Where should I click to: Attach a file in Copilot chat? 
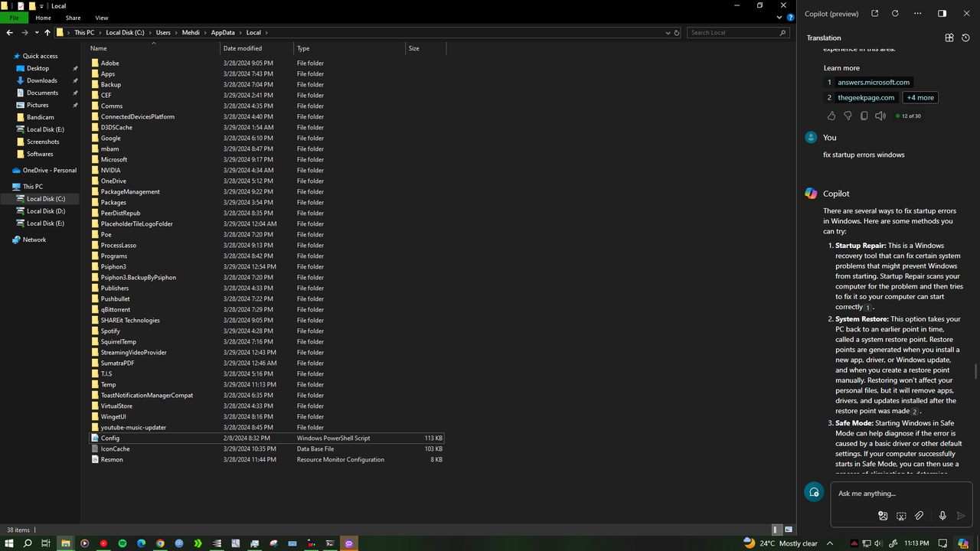(919, 515)
